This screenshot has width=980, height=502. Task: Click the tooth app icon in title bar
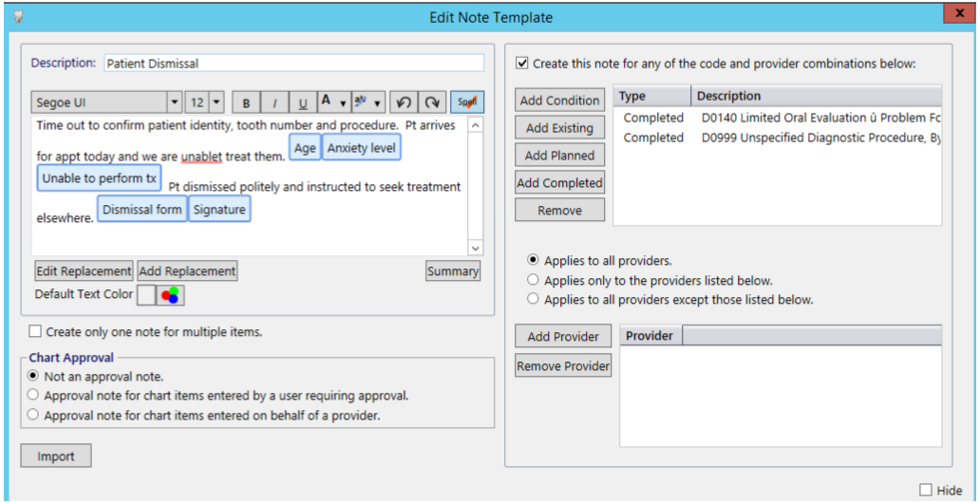click(x=18, y=17)
